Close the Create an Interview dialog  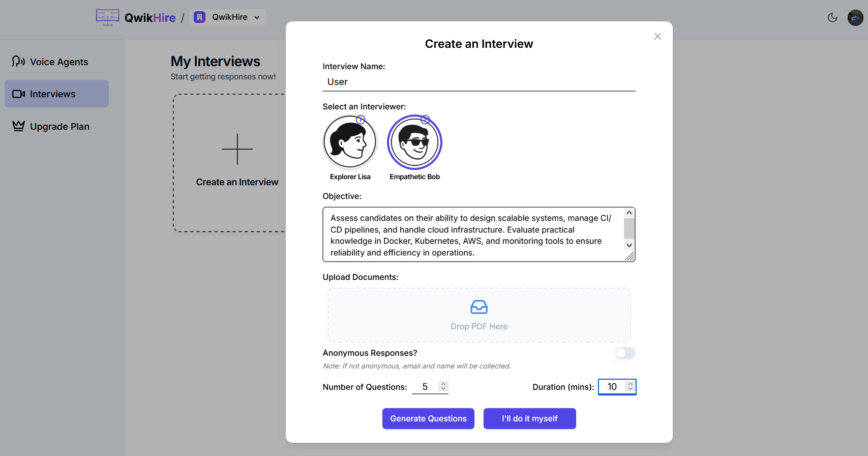tap(657, 36)
